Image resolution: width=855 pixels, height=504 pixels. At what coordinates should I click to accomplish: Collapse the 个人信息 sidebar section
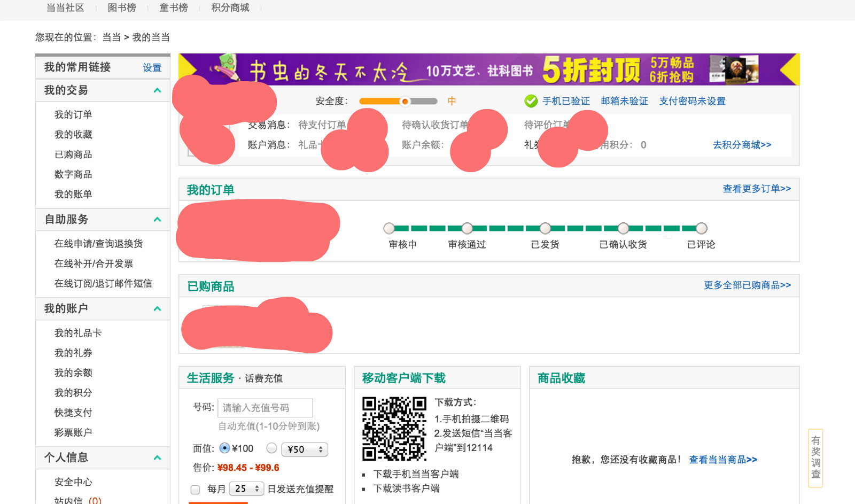coord(157,458)
